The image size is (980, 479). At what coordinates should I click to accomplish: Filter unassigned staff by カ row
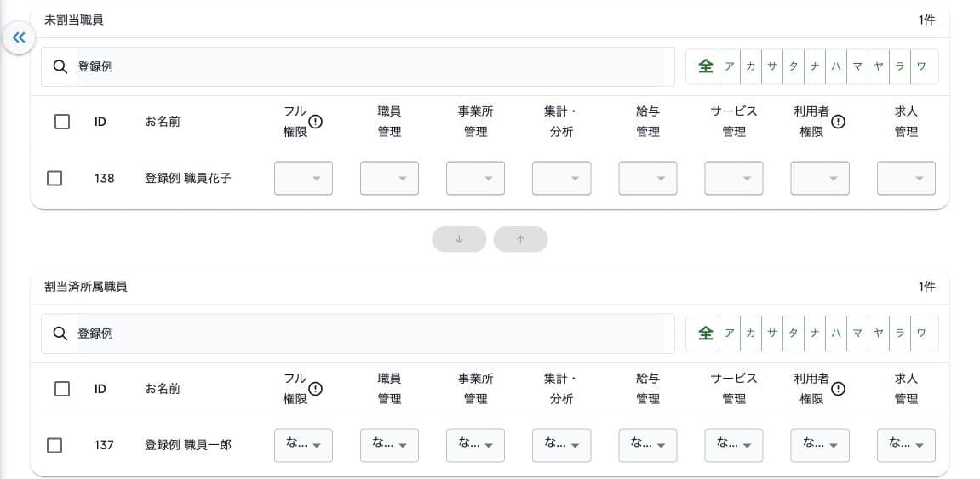pyautogui.click(x=751, y=67)
